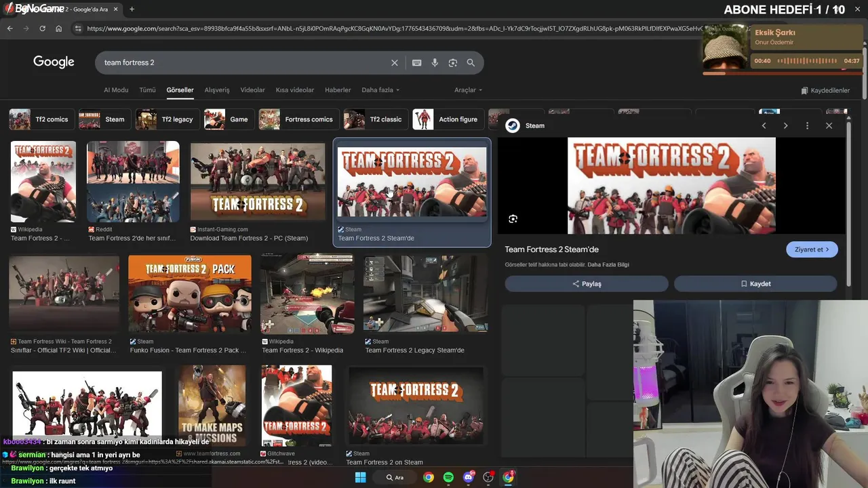Open Instant-Gaming.com download thumbnail
Image resolution: width=868 pixels, height=488 pixels.
click(x=258, y=182)
